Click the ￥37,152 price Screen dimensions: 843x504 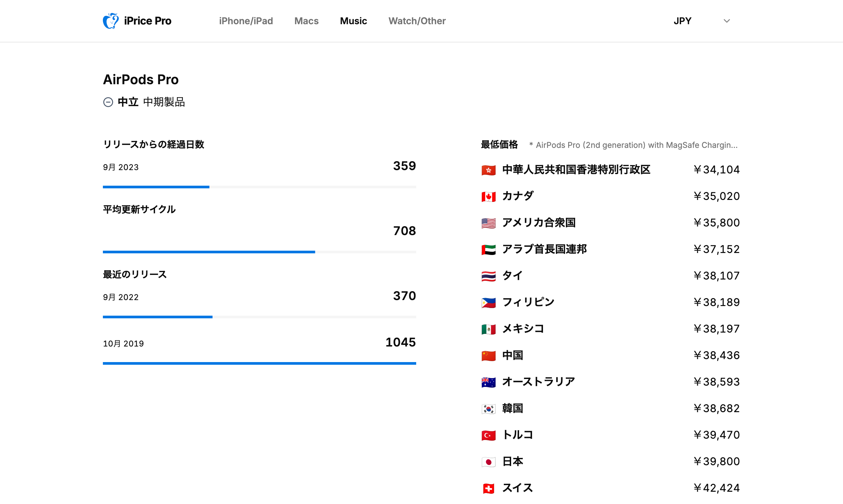click(716, 249)
